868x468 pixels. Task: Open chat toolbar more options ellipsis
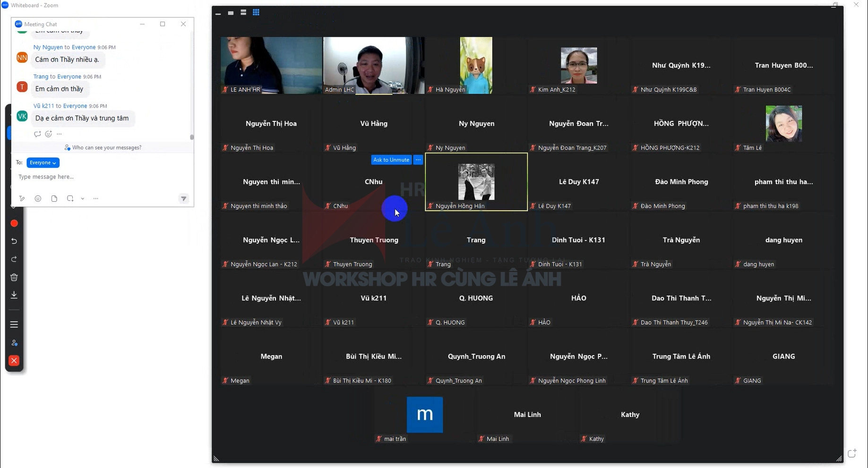pos(96,199)
